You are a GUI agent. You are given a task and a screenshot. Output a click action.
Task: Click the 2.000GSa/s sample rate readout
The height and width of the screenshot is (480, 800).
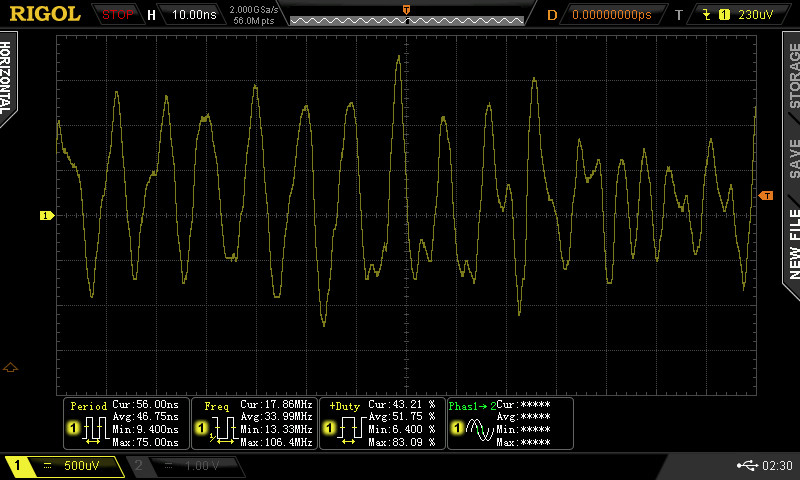click(x=254, y=10)
